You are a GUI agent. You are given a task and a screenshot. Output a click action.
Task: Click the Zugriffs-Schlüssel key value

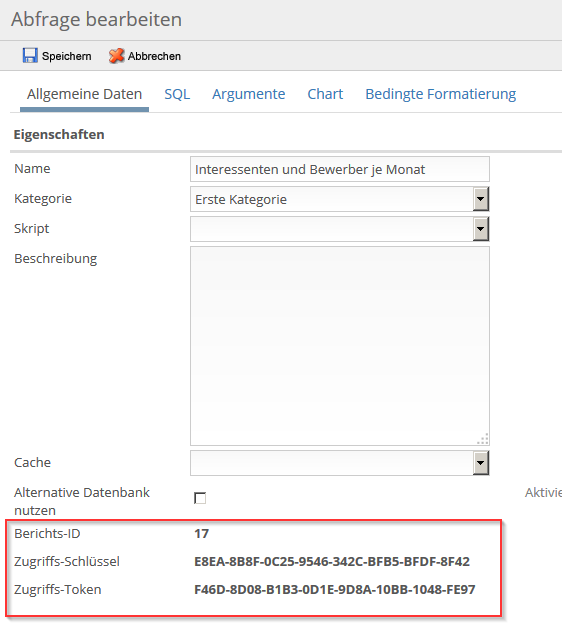tap(332, 562)
